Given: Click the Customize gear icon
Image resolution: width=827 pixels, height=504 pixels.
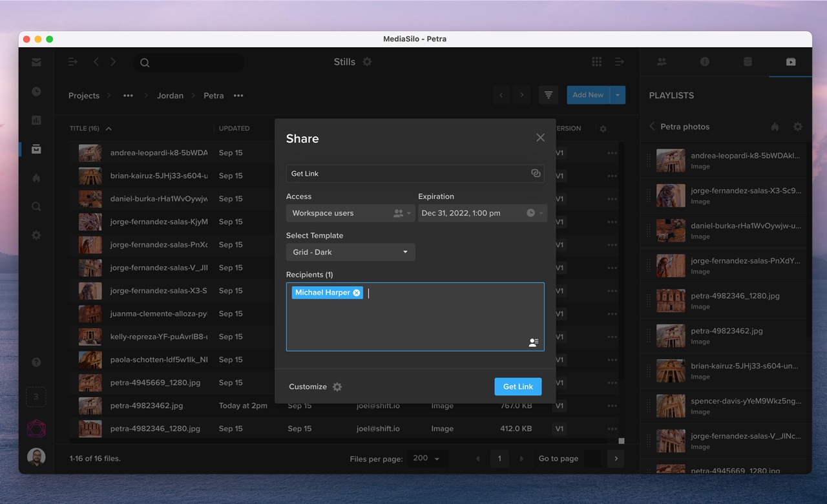Looking at the screenshot, I should pos(337,387).
